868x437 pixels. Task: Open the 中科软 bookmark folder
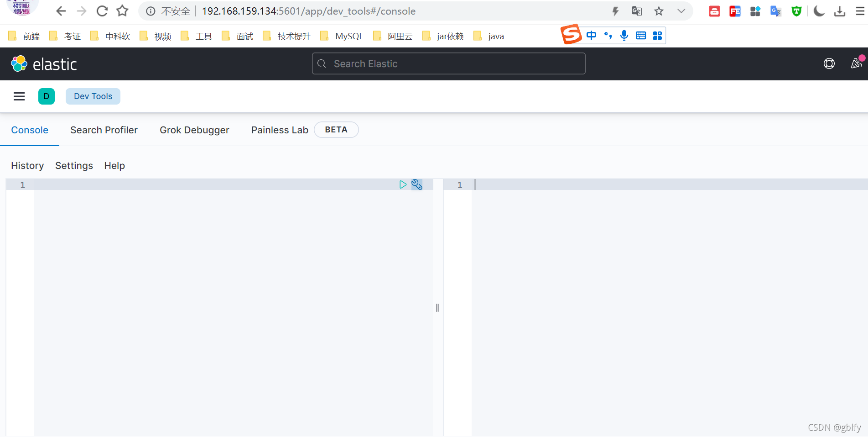(110, 36)
